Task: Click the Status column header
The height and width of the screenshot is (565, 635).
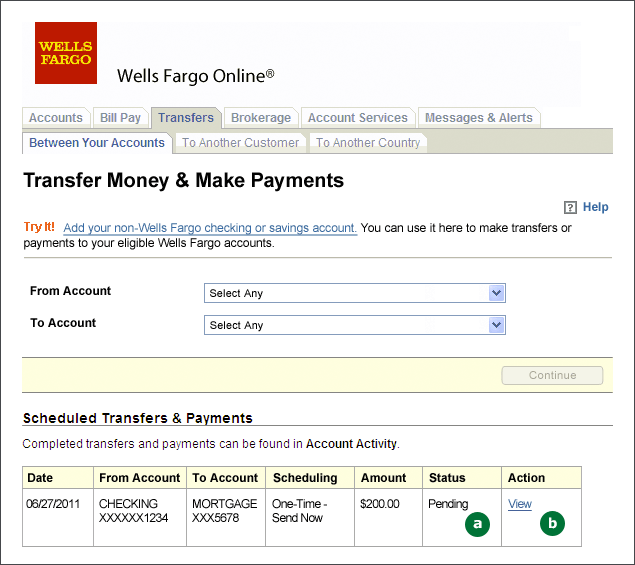Action: (462, 478)
